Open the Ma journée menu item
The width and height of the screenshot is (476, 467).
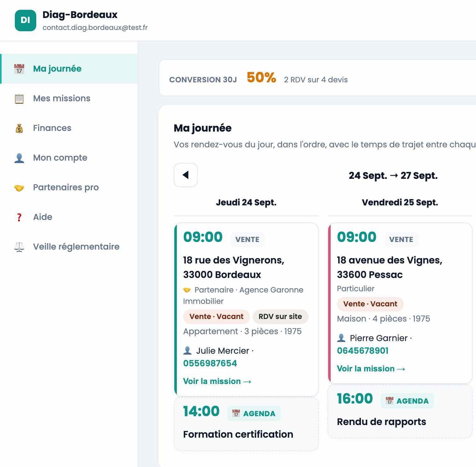pos(69,69)
